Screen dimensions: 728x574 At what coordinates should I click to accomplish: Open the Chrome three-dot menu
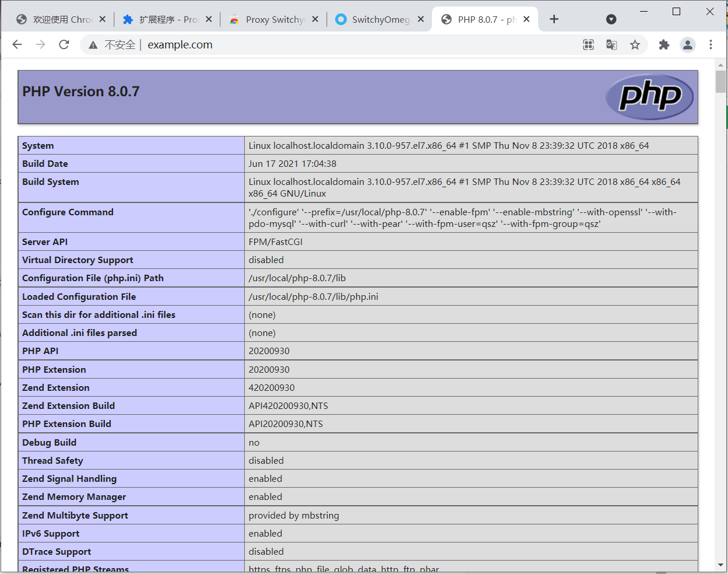click(711, 45)
